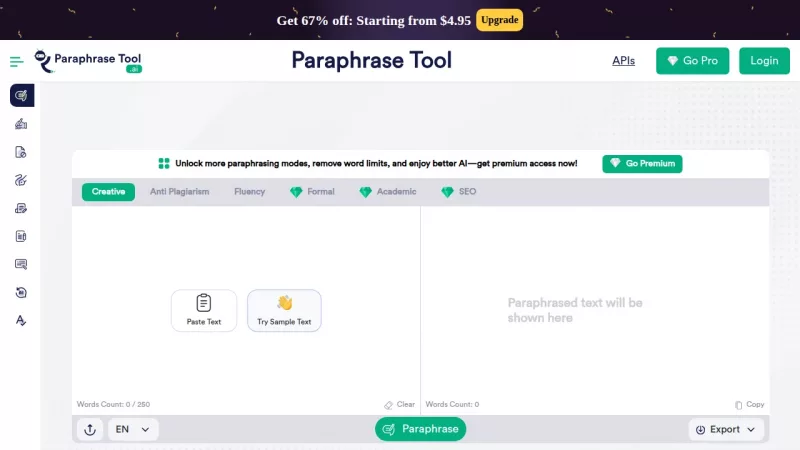This screenshot has width=800, height=450.
Task: Switch to the Anti Plagiarism mode
Action: 180,192
